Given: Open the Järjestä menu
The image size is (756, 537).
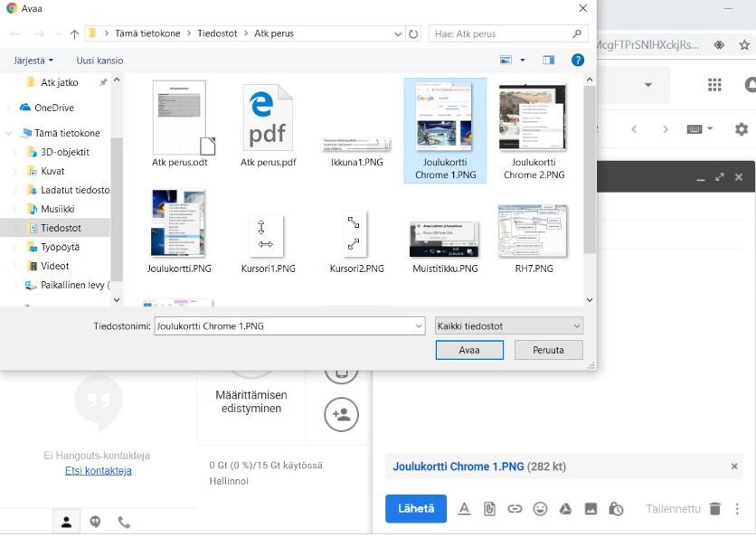Looking at the screenshot, I should point(33,61).
